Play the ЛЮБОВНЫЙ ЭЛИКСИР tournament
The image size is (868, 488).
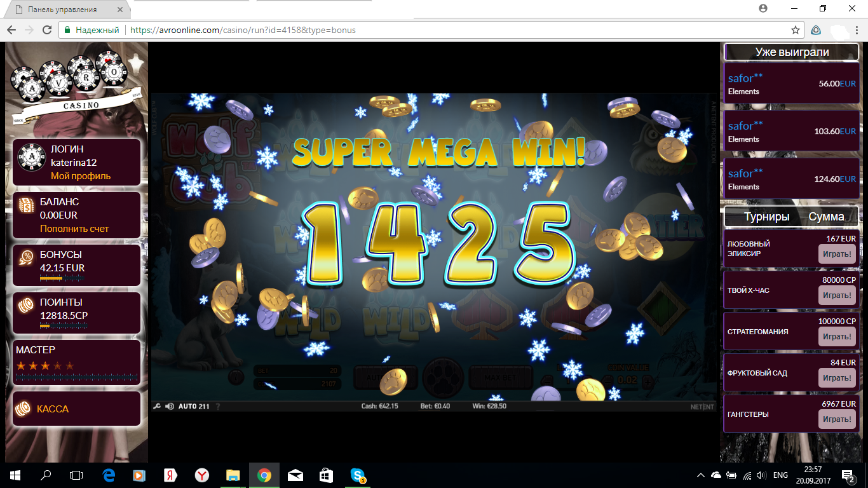pos(837,254)
